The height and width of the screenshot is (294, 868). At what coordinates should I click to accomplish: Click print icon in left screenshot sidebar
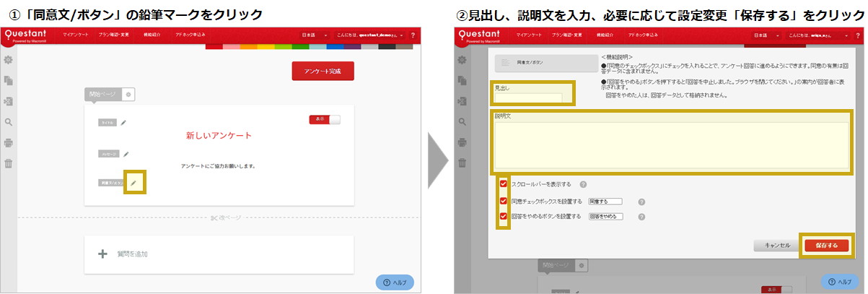(x=9, y=142)
